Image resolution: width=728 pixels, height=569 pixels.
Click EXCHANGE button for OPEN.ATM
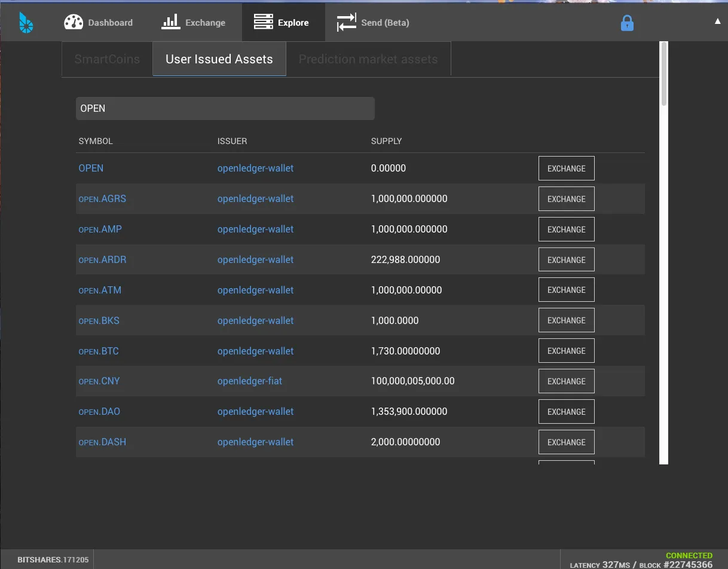[x=567, y=290]
